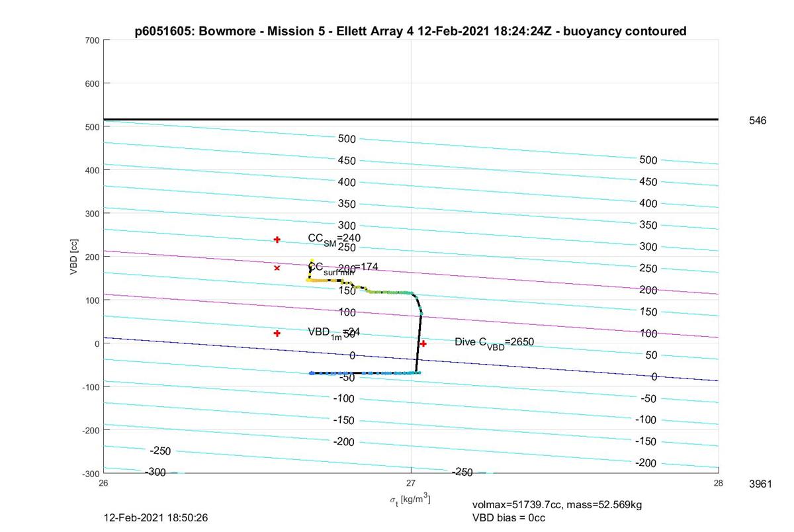Click the thick black horizontal line labeled 546

tap(411, 120)
